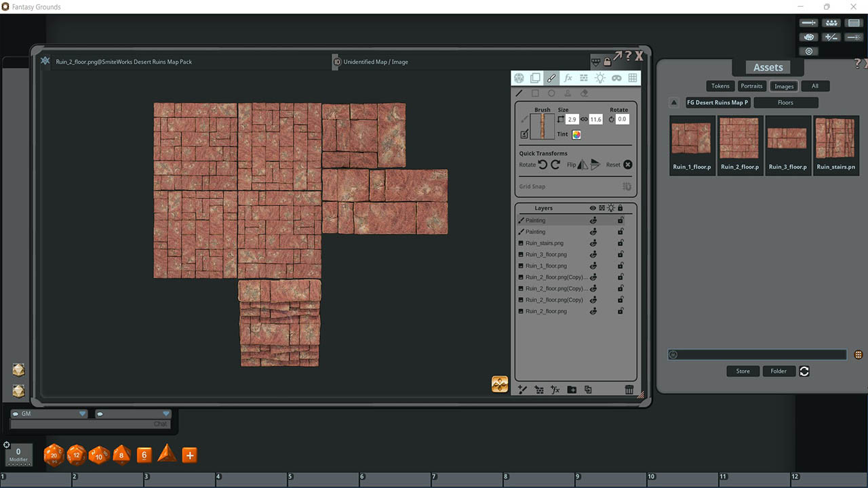The width and height of the screenshot is (868, 488).
Task: Open the Effects (fx) tool panel
Action: (567, 77)
